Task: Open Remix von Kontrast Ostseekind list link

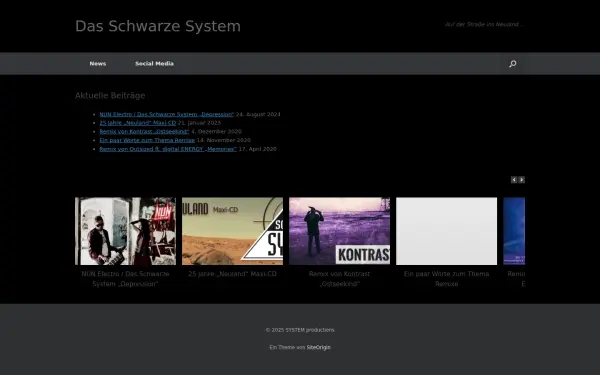Action: tap(144, 131)
